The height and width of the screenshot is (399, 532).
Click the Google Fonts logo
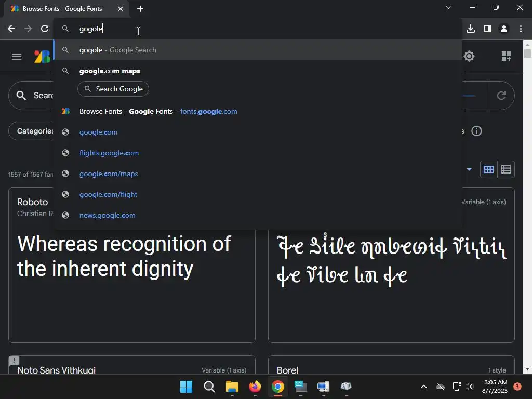43,56
